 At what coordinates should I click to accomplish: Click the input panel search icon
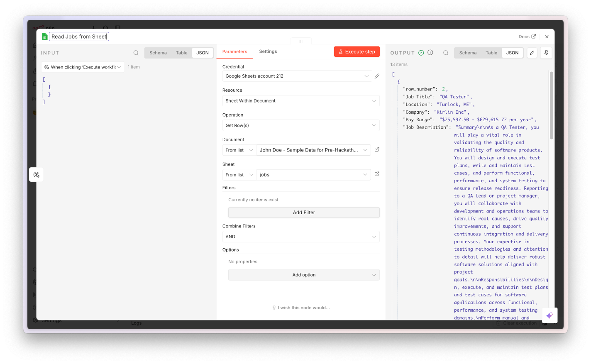click(x=136, y=53)
